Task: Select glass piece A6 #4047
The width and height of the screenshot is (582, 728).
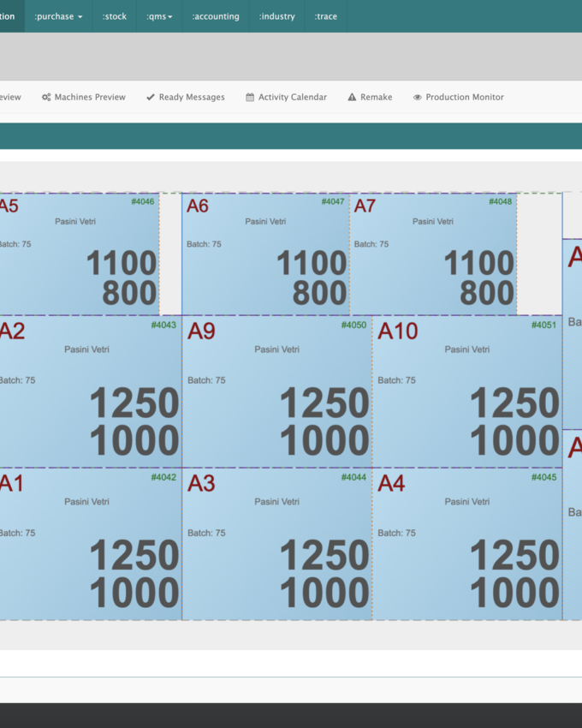Action: click(266, 254)
